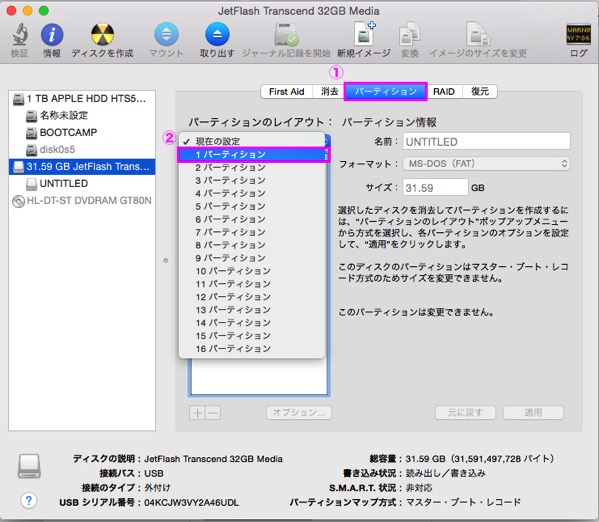Choose 8 パーティション in layout menu

pos(252,245)
